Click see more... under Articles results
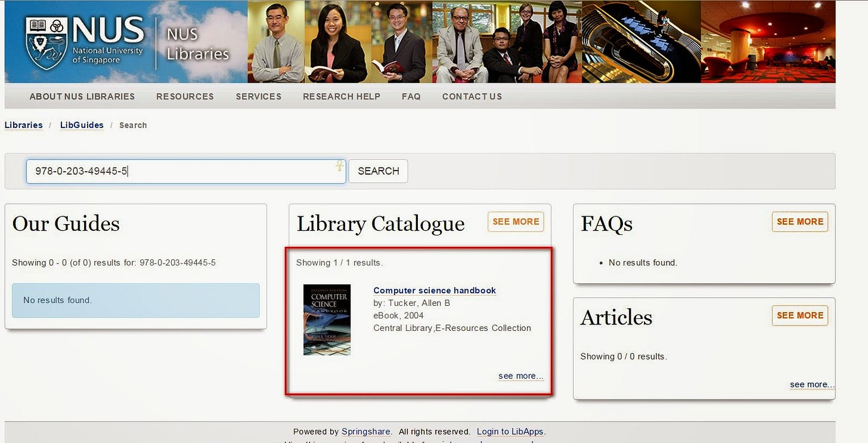The height and width of the screenshot is (443, 868). (812, 385)
